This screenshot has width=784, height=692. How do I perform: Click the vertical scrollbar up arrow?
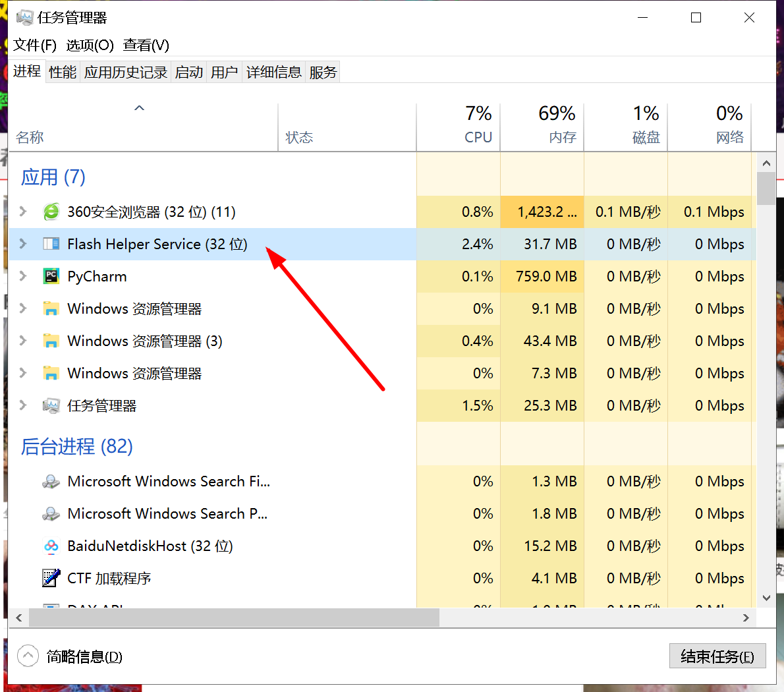click(766, 163)
